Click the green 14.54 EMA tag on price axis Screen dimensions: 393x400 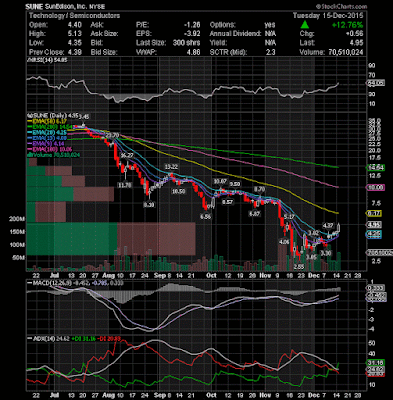click(376, 168)
